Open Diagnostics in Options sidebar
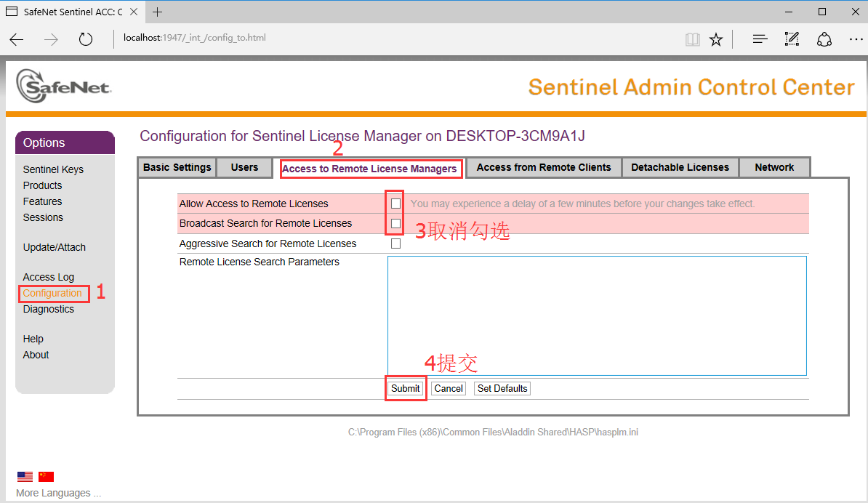Image resolution: width=868 pixels, height=503 pixels. point(49,309)
